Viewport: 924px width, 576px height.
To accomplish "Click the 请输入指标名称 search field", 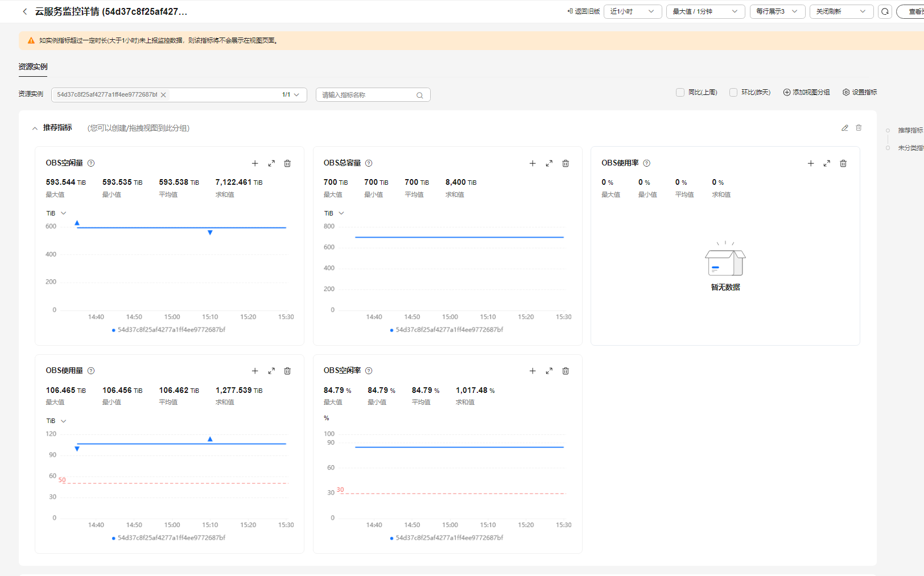I will click(x=367, y=95).
